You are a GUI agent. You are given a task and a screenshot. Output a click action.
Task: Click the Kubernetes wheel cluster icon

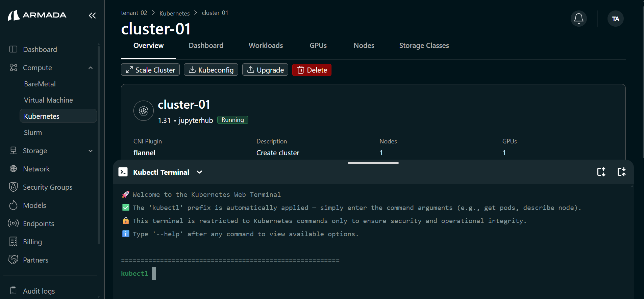pos(144,111)
